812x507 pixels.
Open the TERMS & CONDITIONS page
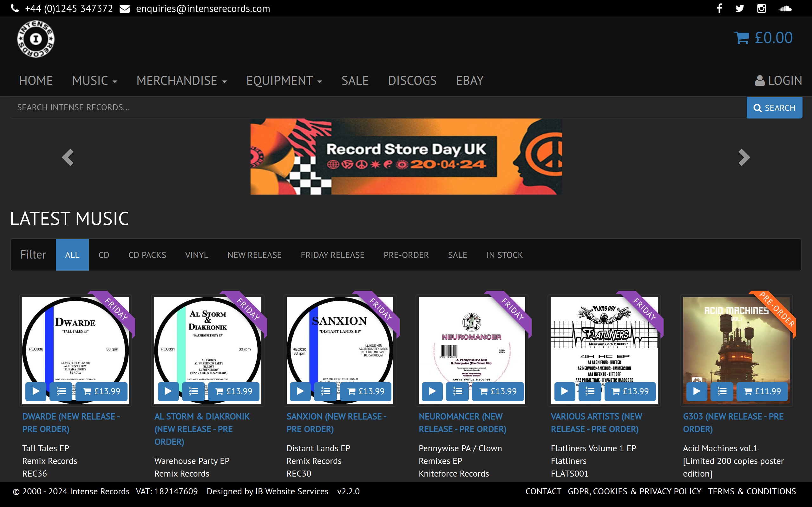tap(752, 491)
